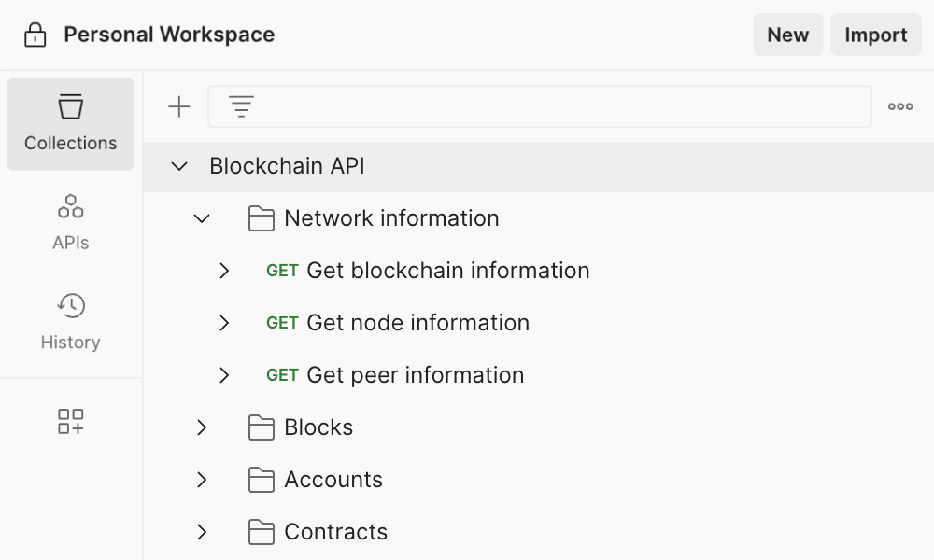Image resolution: width=934 pixels, height=560 pixels.
Task: Expand the Get node information request
Action: [224, 323]
